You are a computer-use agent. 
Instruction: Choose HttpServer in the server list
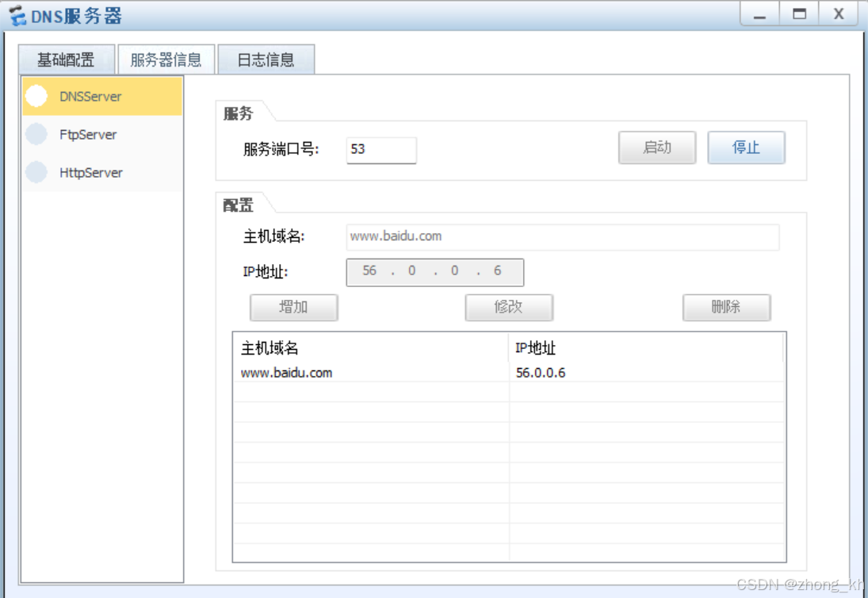(x=102, y=173)
